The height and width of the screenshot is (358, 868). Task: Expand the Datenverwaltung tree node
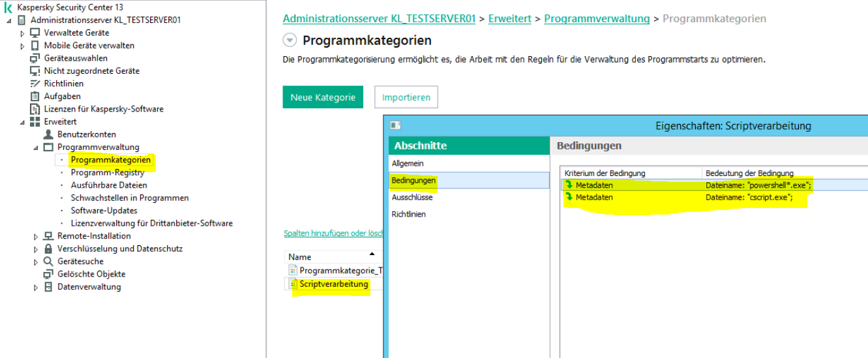pyautogui.click(x=35, y=287)
